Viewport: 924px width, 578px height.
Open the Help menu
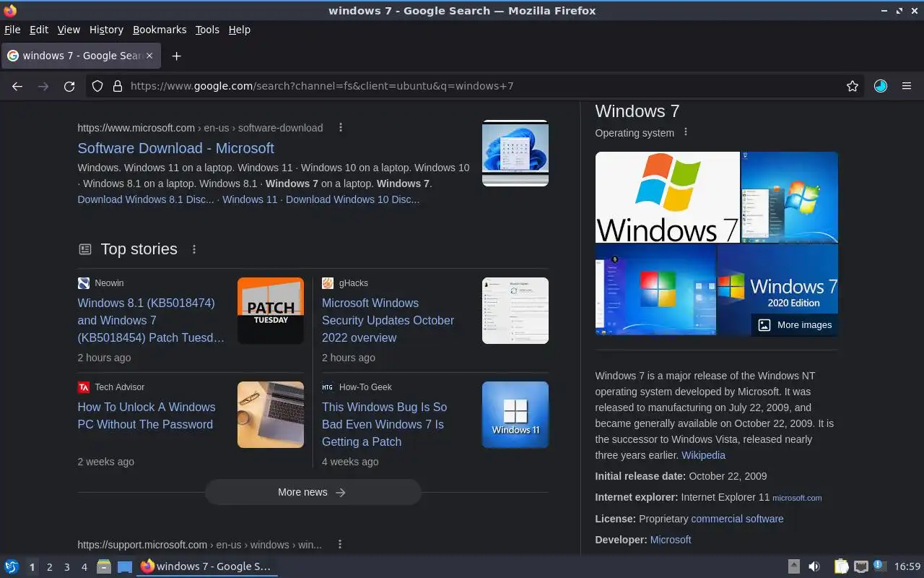tap(240, 30)
